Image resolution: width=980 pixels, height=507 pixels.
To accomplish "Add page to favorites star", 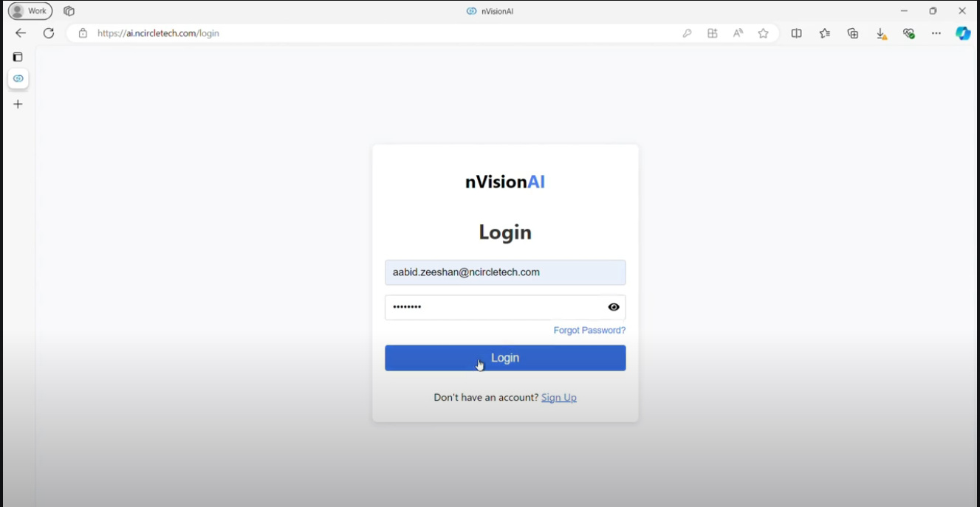I will coord(763,33).
